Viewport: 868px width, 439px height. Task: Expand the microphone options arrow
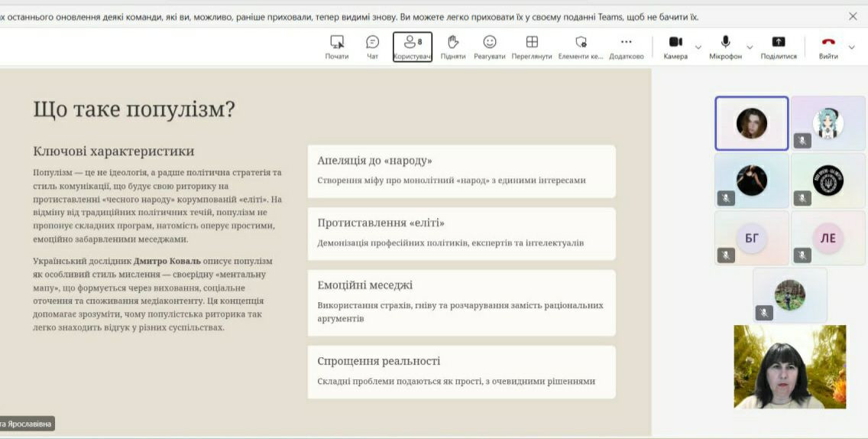750,47
